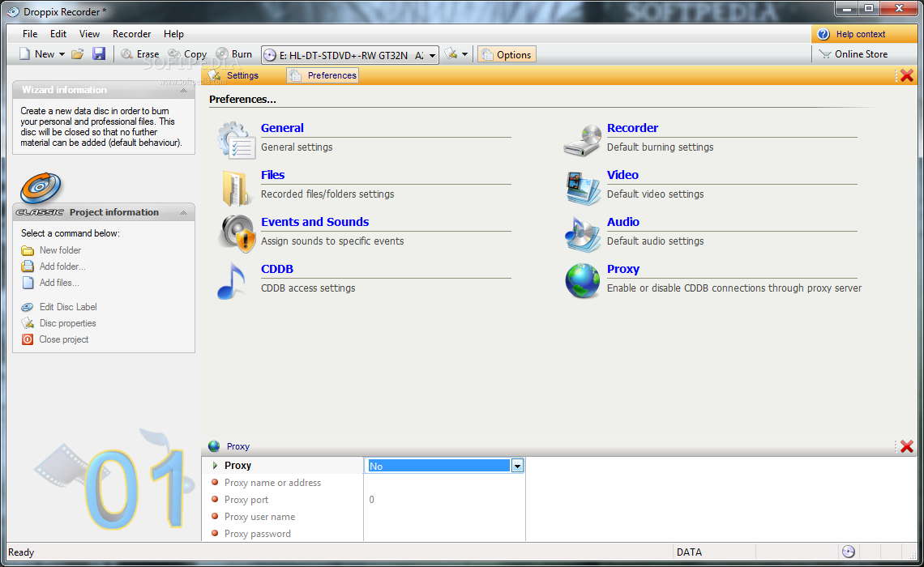Switch to the Settings tab

coord(234,75)
